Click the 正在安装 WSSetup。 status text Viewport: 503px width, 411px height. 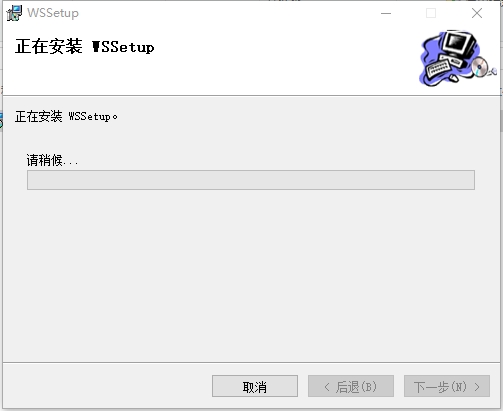click(x=66, y=116)
